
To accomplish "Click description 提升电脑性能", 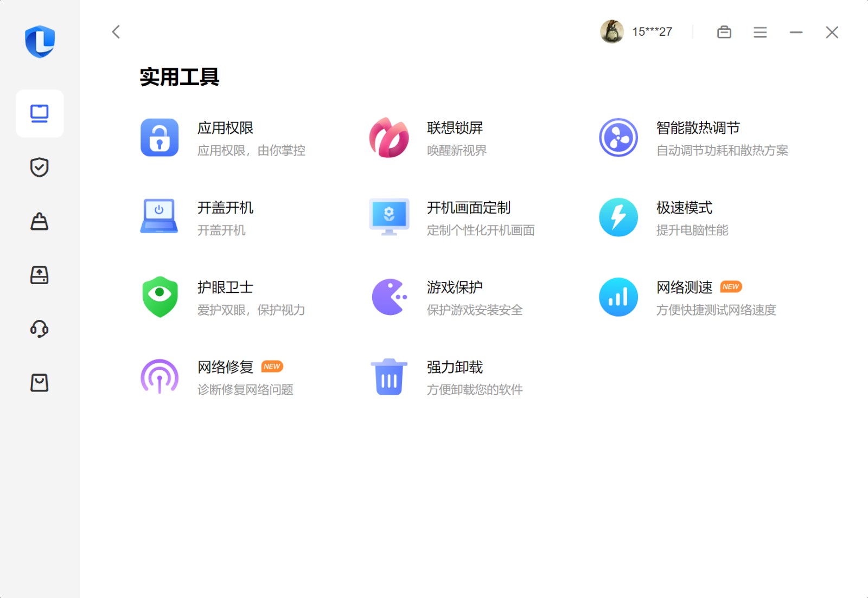I will pyautogui.click(x=692, y=230).
